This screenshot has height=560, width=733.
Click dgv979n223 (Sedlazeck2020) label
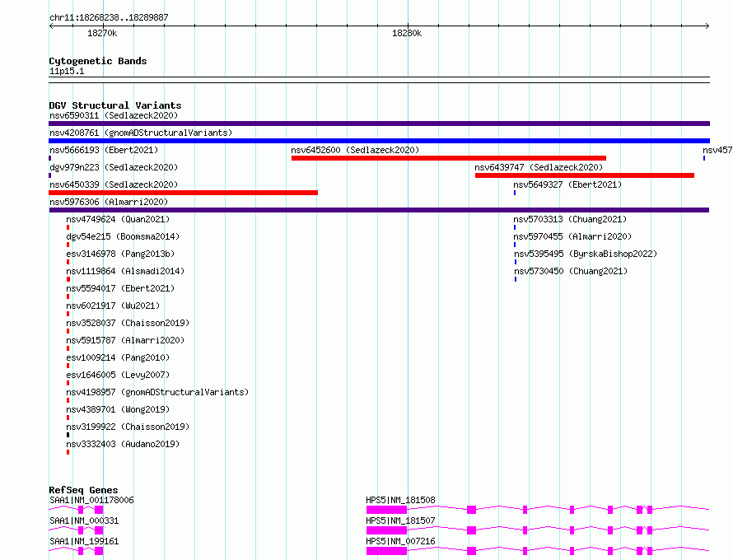tap(114, 167)
